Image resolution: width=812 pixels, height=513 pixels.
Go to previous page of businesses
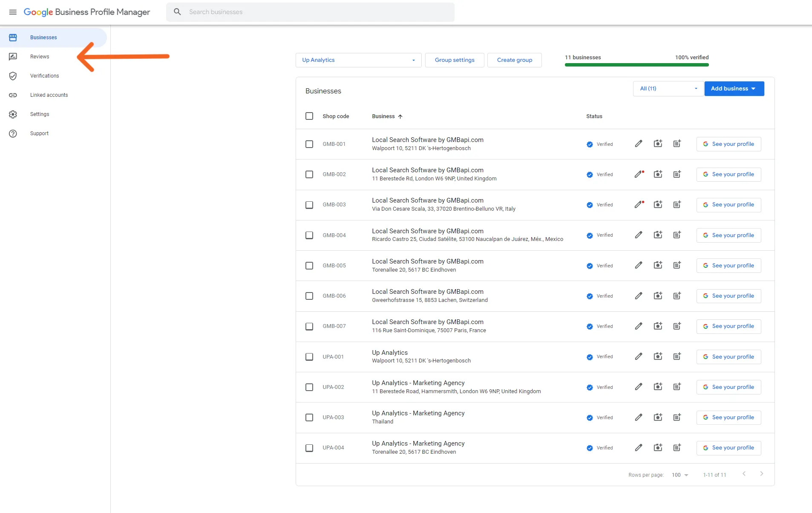coord(744,474)
